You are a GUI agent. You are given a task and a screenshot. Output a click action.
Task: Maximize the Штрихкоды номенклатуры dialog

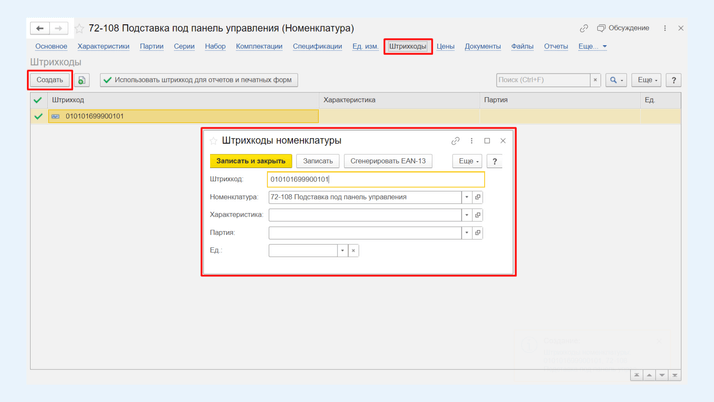tap(487, 141)
